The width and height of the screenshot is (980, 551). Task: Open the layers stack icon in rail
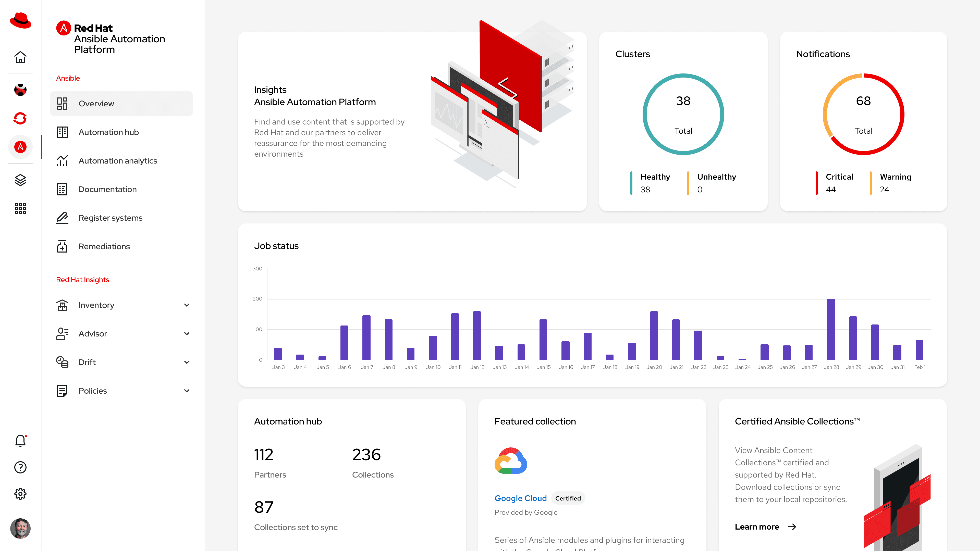point(20,180)
